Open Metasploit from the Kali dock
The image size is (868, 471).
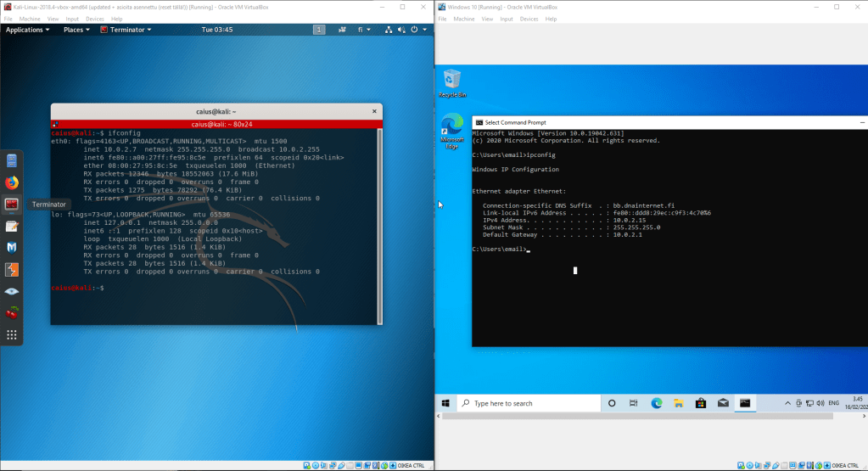pos(12,248)
